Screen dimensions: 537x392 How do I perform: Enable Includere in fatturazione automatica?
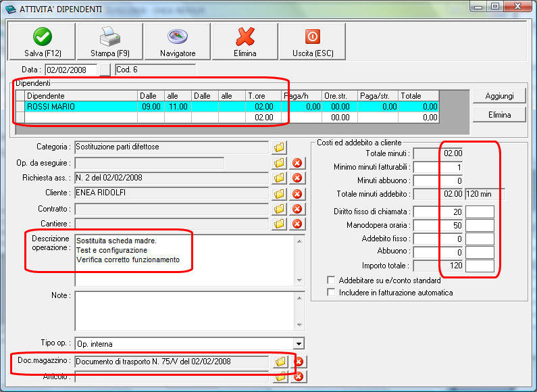click(331, 292)
